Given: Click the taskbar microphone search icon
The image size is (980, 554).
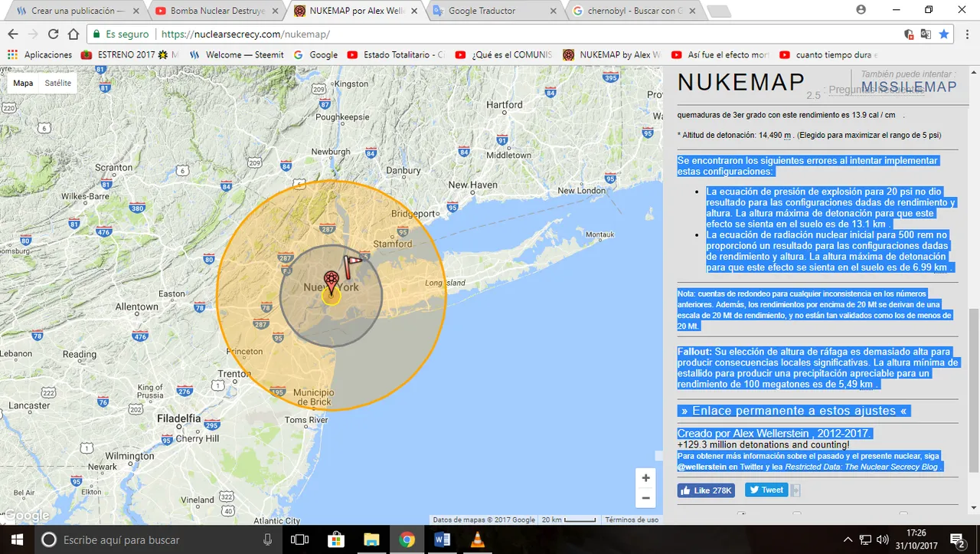Looking at the screenshot, I should (267, 539).
